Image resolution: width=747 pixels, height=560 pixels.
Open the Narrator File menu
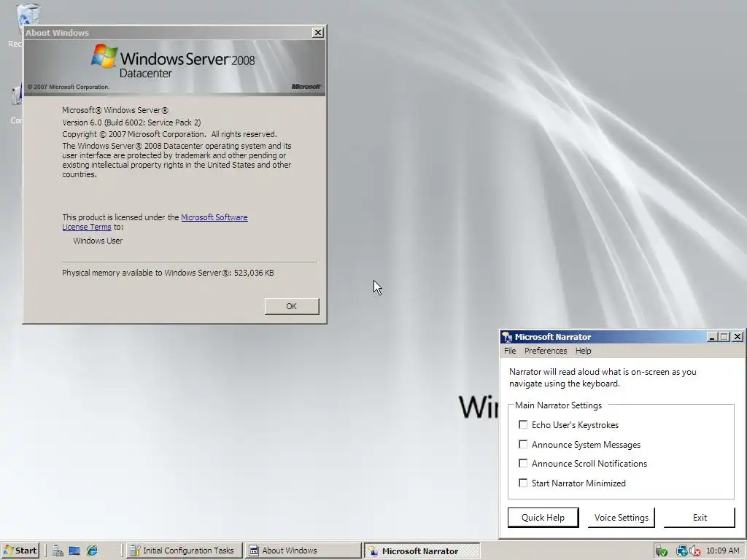(x=510, y=351)
